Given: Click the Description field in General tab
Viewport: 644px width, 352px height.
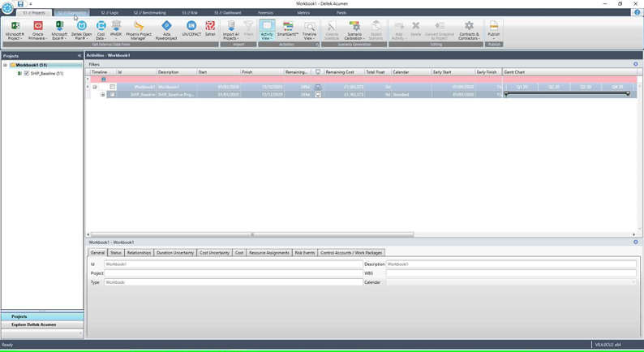Looking at the screenshot, I should [511, 264].
